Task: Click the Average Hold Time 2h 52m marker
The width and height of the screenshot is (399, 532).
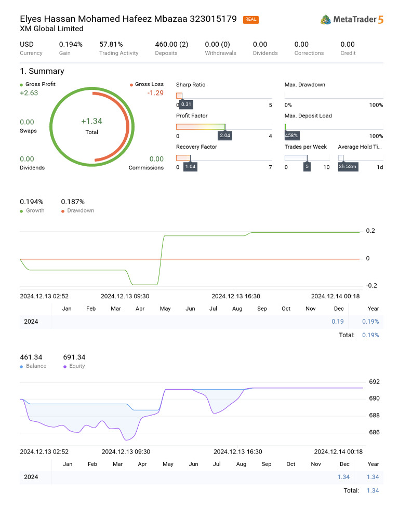Action: tap(348, 167)
